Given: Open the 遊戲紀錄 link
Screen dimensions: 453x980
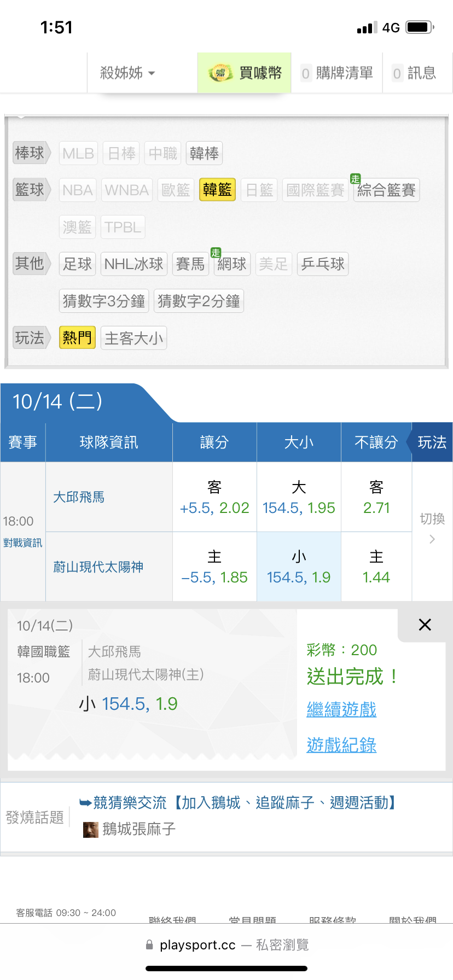Looking at the screenshot, I should point(341,745).
